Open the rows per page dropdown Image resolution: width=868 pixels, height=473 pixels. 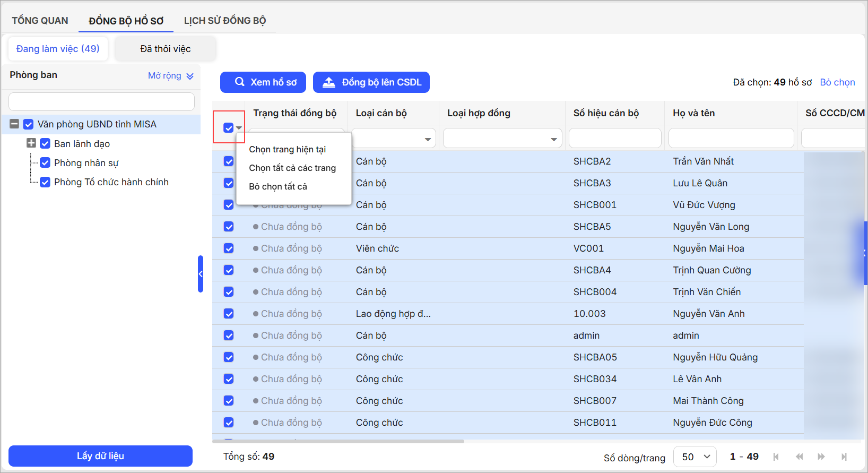pyautogui.click(x=695, y=457)
